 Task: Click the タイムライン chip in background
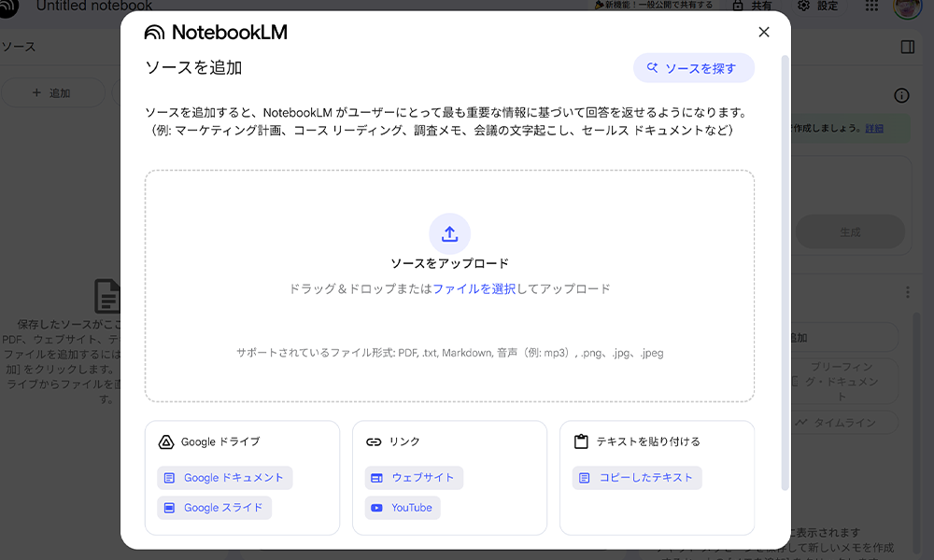point(844,423)
